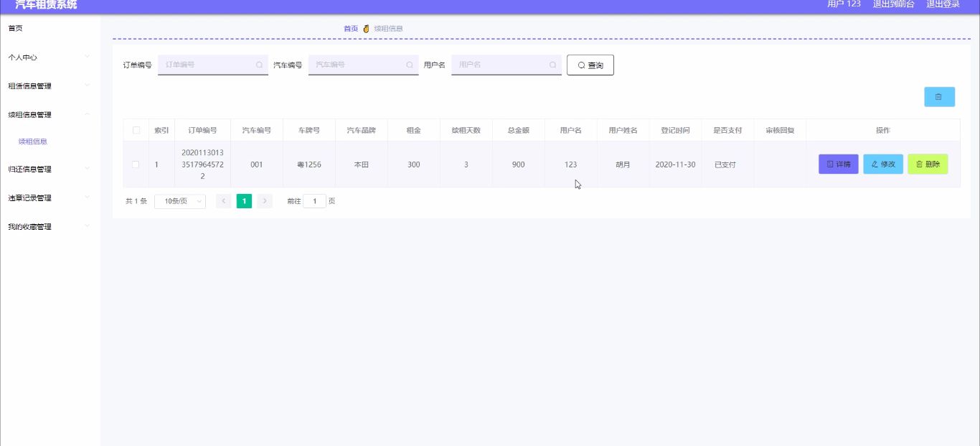980x446 pixels.
Task: Expand 归还信息管理 sidebar menu
Action: (x=50, y=169)
